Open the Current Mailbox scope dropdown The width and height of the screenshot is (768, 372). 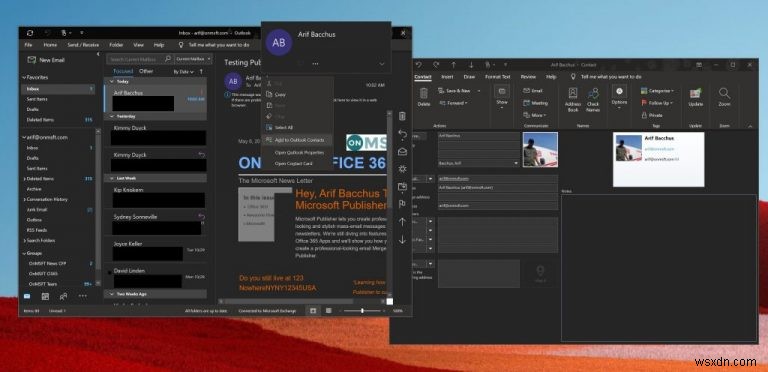pyautogui.click(x=193, y=59)
